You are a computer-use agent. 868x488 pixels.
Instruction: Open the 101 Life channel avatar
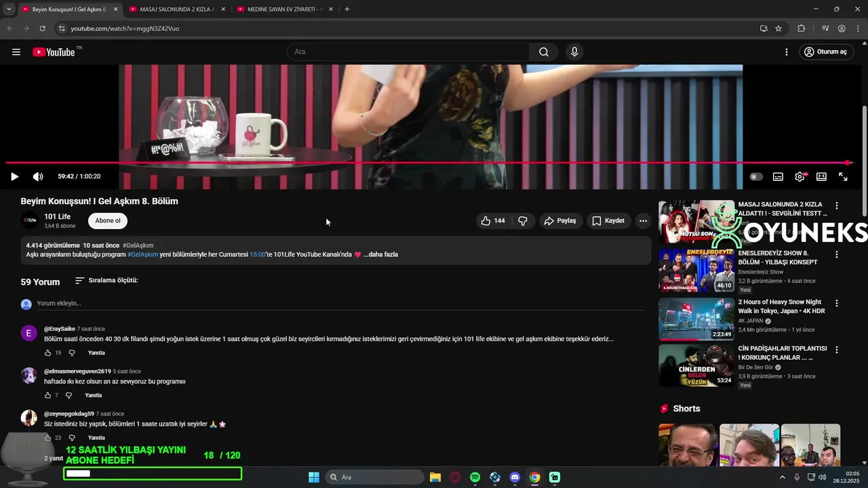tap(29, 220)
